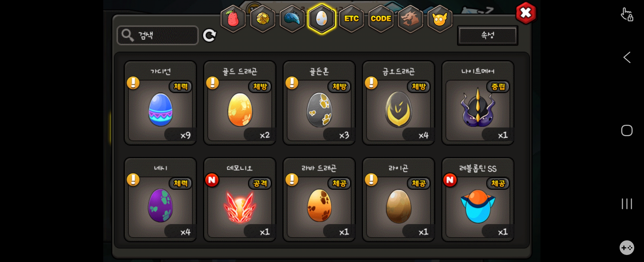Open the fruit food category tab
This screenshot has width=644, height=262.
(233, 19)
